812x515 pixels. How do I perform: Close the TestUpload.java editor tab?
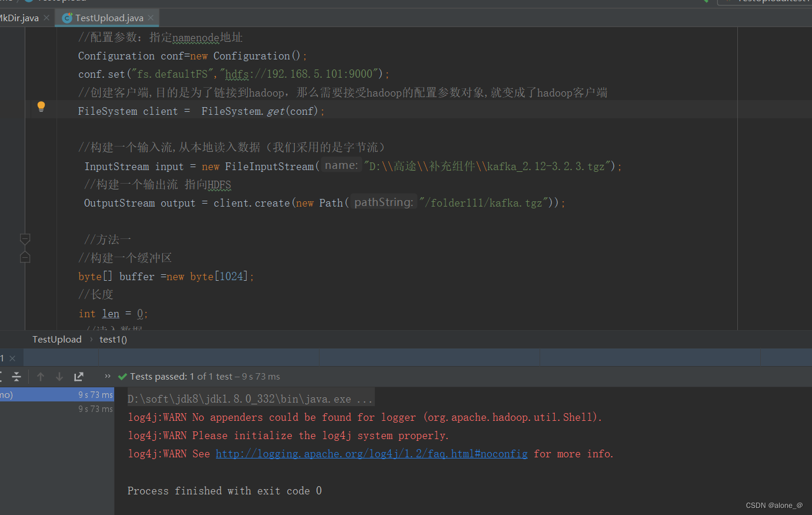[x=151, y=18]
